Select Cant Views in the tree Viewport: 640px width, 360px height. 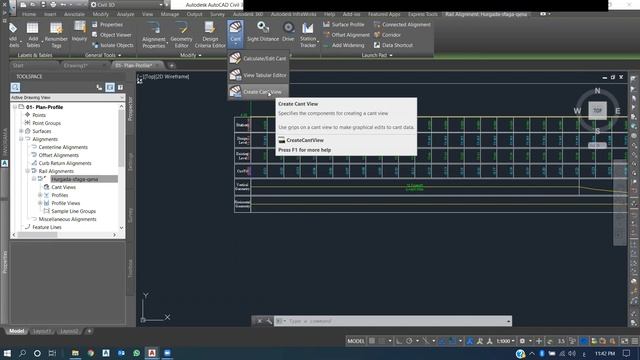(x=63, y=187)
